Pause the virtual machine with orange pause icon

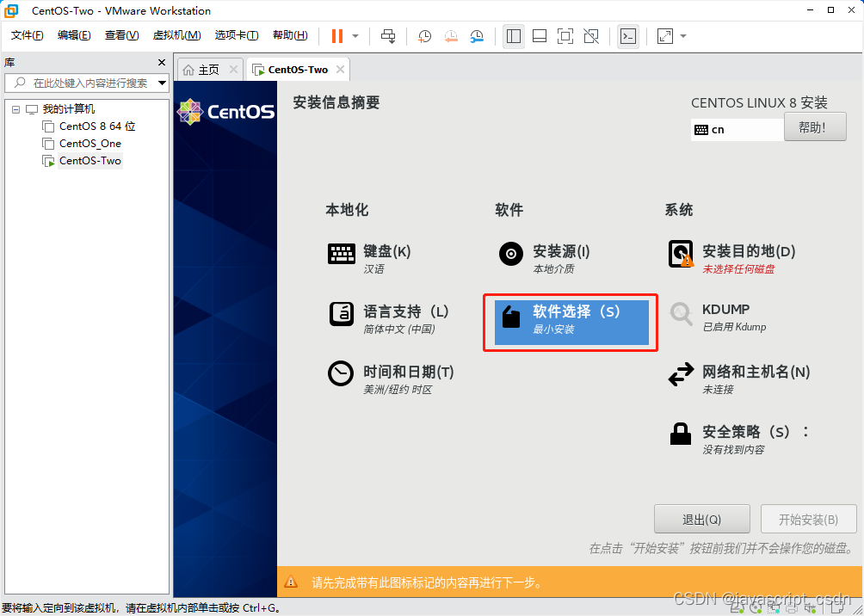click(336, 36)
